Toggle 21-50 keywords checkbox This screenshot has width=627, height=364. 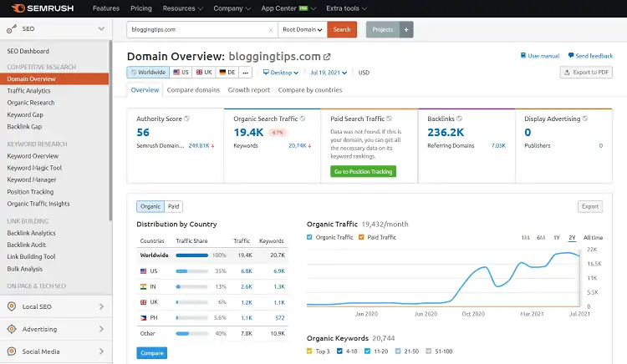(x=398, y=351)
